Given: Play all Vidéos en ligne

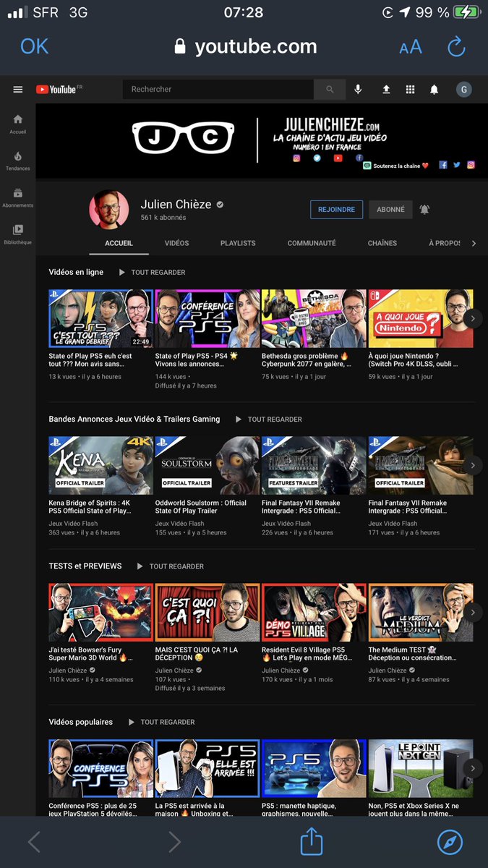Looking at the screenshot, I should pyautogui.click(x=152, y=273).
